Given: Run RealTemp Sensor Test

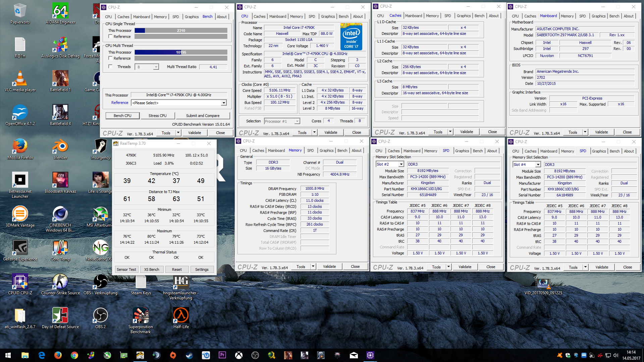Looking at the screenshot, I should coord(126,269).
